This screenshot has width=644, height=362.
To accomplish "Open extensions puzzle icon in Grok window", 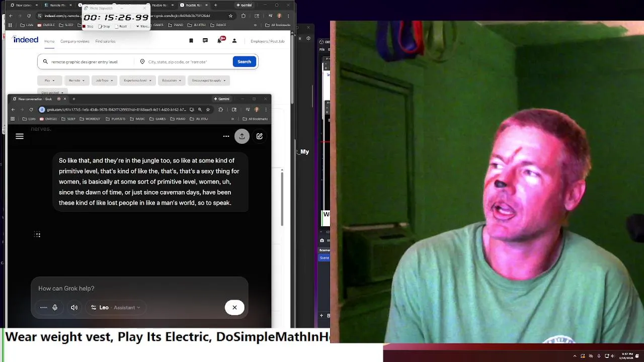I will [x=220, y=110].
